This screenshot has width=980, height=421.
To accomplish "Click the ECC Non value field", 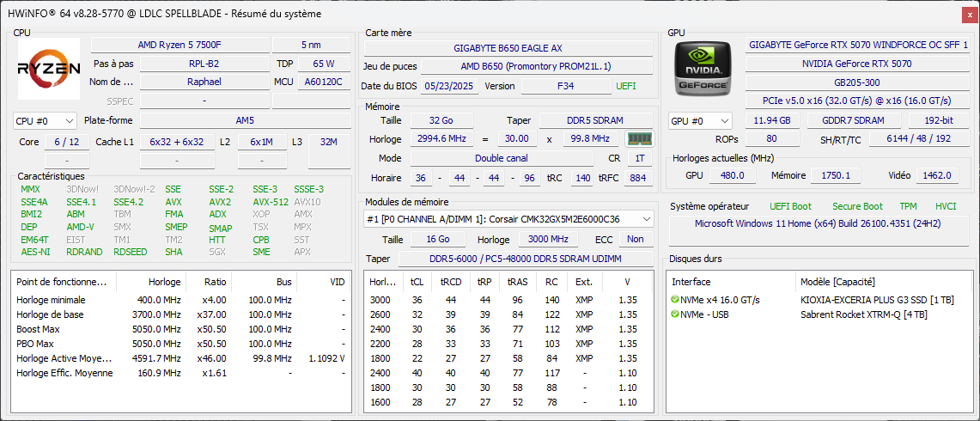I will click(636, 239).
